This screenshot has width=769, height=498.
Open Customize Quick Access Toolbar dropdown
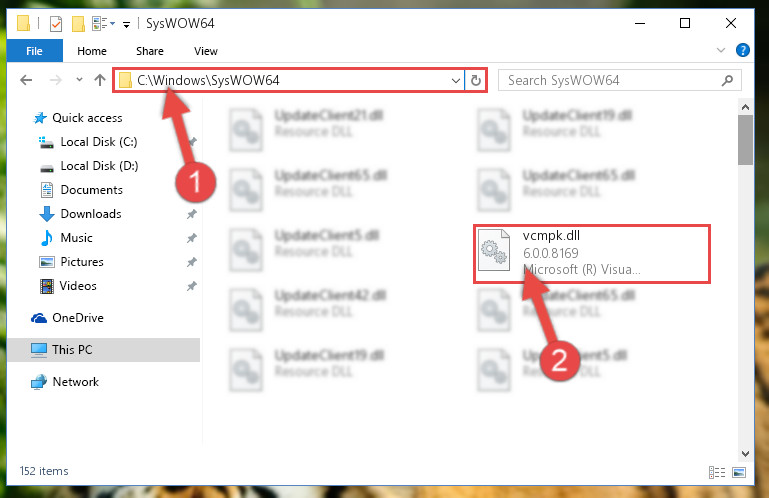127,24
